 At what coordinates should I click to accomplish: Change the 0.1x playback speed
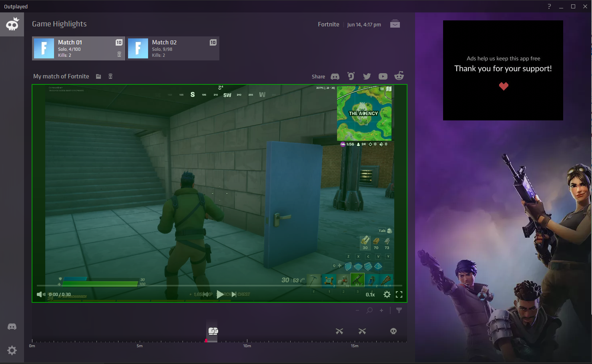[370, 295]
